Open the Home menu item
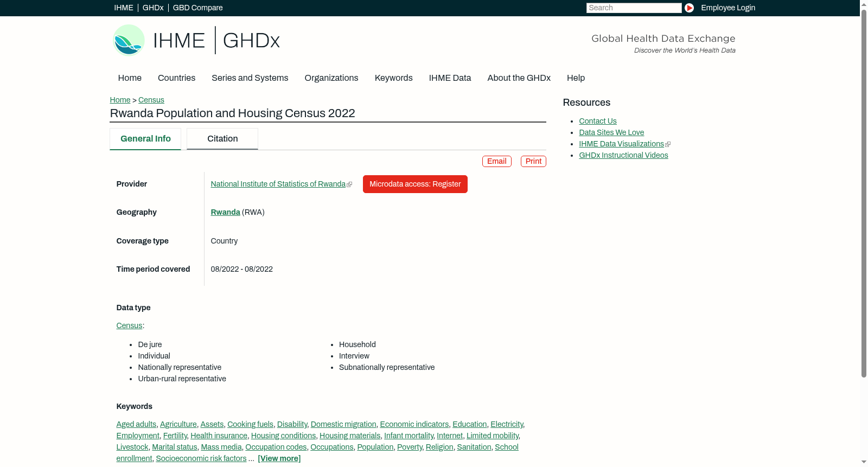Image resolution: width=868 pixels, height=467 pixels. 130,78
